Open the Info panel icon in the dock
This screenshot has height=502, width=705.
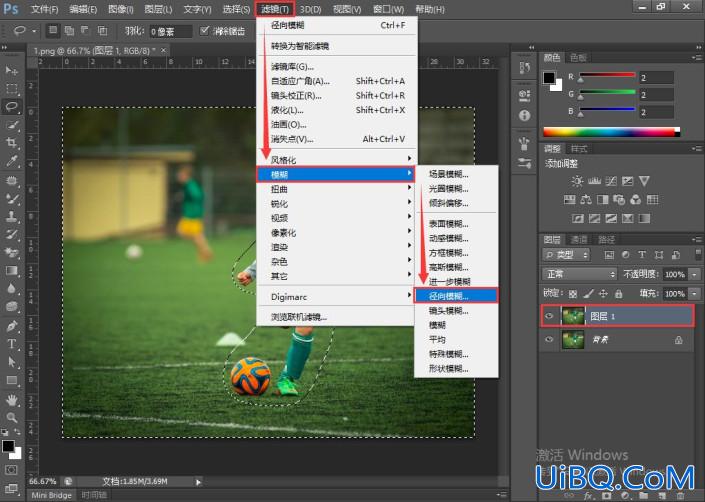pyautogui.click(x=524, y=116)
